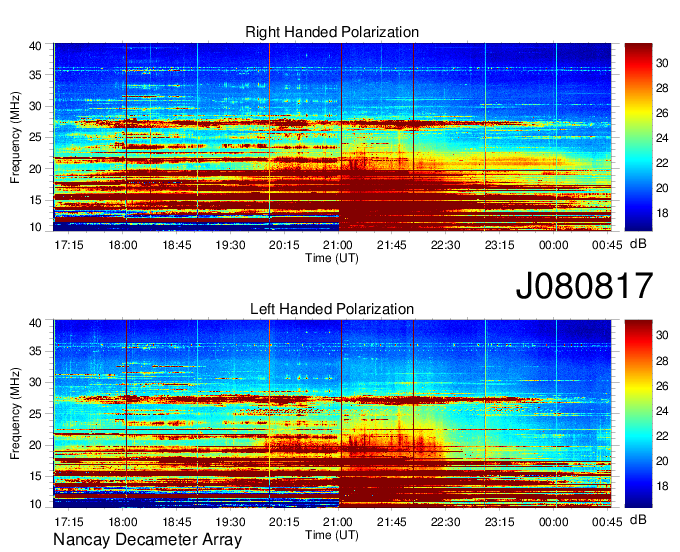This screenshot has height=552, width=680.
Task: Click the "21:45" time tick under Right Handed plot
Action: tap(392, 245)
